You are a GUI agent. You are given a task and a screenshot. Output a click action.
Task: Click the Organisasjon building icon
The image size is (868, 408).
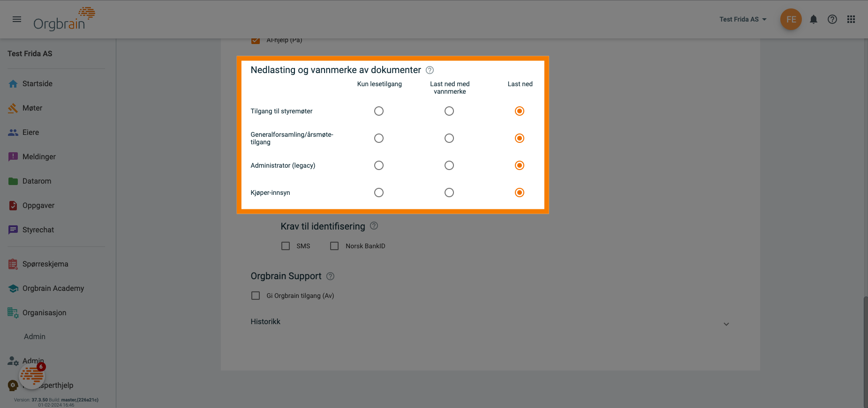[13, 313]
